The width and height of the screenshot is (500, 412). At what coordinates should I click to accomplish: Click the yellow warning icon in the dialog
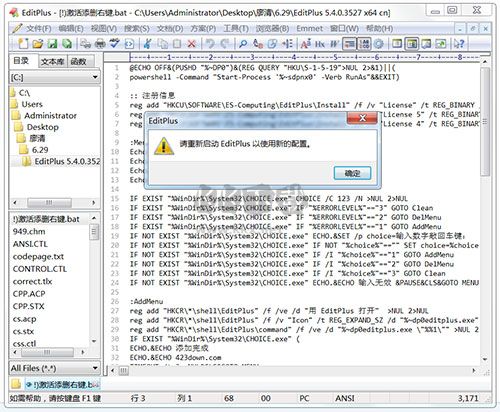click(x=164, y=146)
